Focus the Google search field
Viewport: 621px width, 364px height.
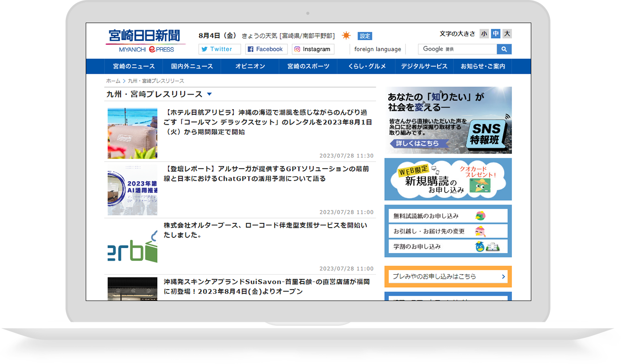coord(457,49)
